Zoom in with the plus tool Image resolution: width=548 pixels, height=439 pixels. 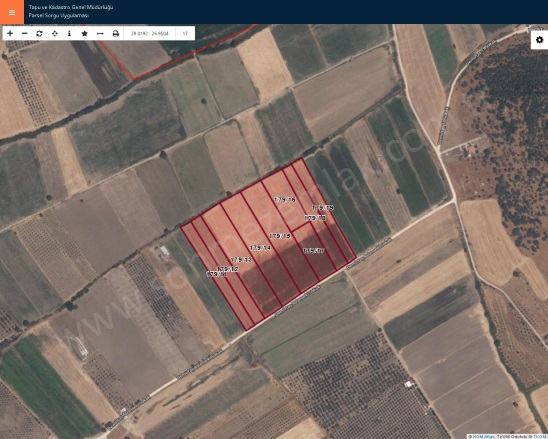[10, 34]
